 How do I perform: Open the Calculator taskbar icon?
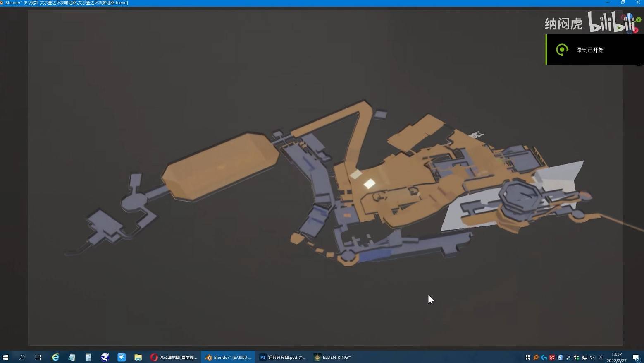coord(88,357)
